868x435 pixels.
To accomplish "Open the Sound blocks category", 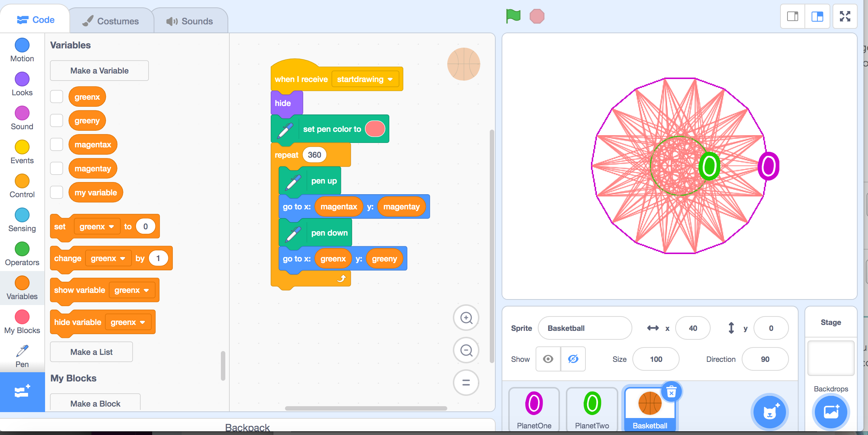I will pyautogui.click(x=22, y=117).
